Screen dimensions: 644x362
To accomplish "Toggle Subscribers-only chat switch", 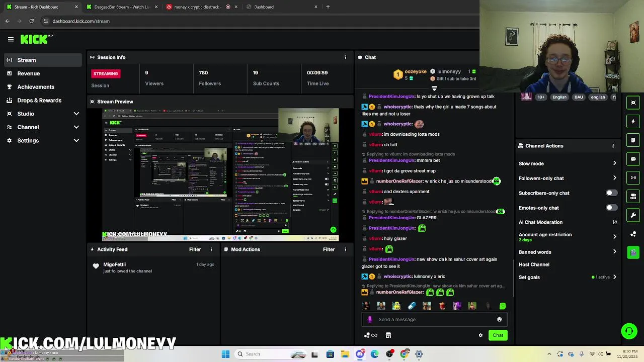I will (611, 193).
